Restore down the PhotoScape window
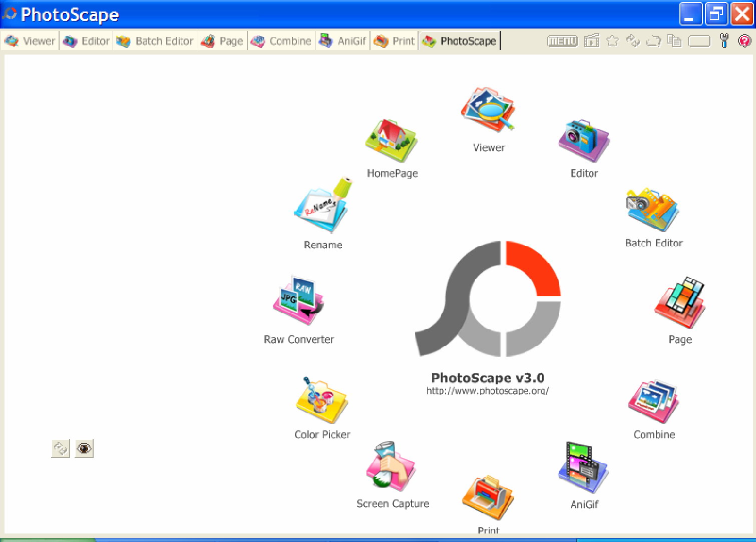 click(x=716, y=14)
